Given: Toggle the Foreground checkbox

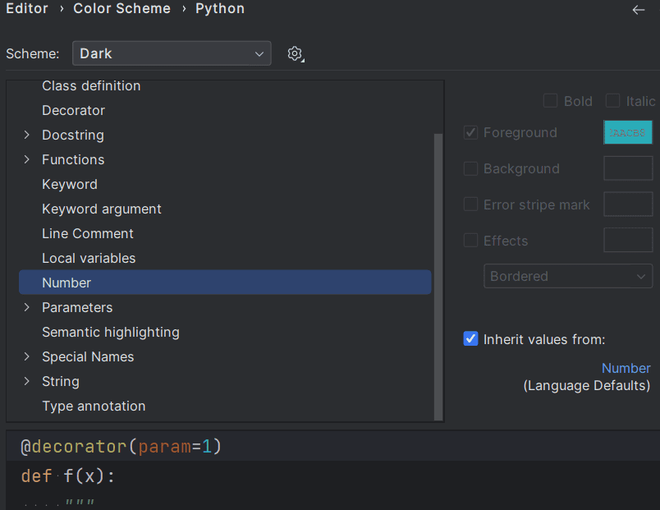Looking at the screenshot, I should 471,132.
